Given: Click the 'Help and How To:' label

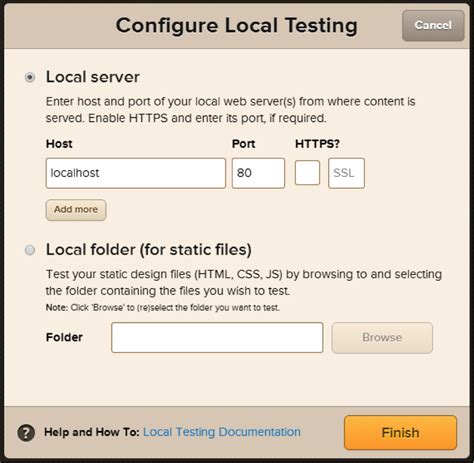Looking at the screenshot, I should click(x=92, y=432).
